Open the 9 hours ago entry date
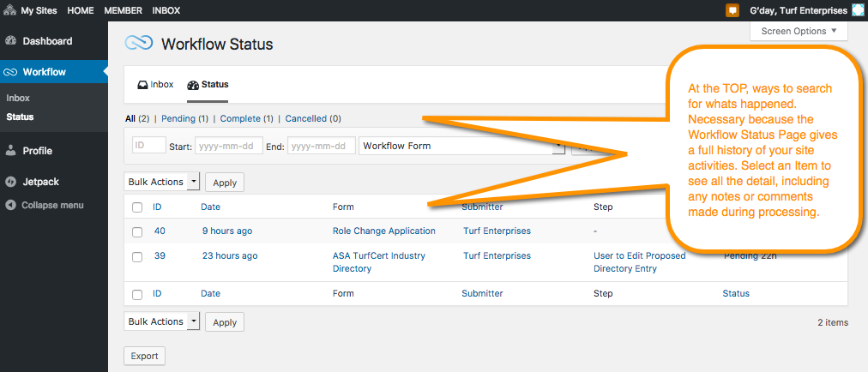This screenshot has height=372, width=868. click(227, 231)
